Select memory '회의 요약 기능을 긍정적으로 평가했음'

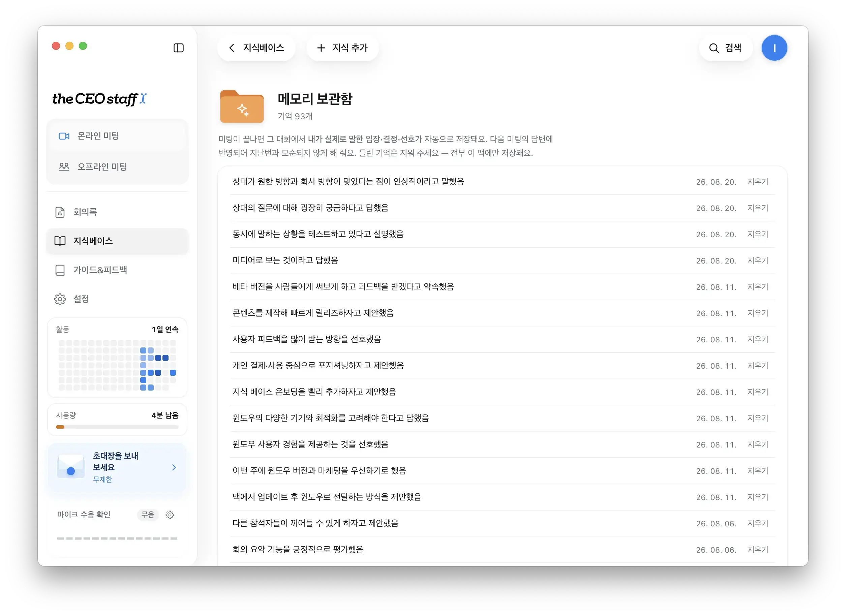click(x=298, y=550)
